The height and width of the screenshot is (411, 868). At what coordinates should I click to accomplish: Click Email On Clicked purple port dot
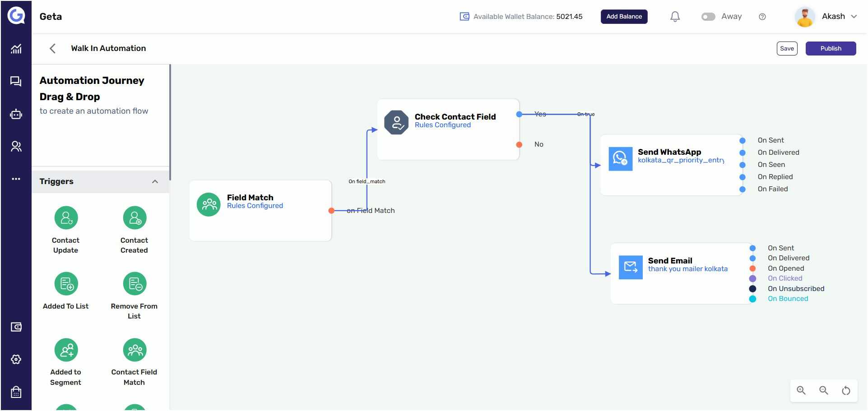click(x=752, y=278)
